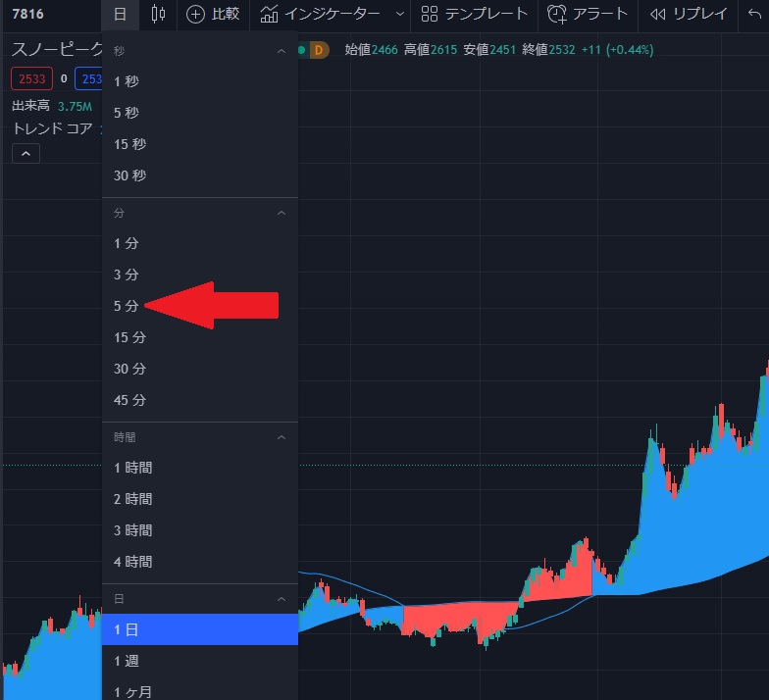Screen dimensions: 769x700
Task: Select the 1 週 timeframe
Action: pos(200,661)
